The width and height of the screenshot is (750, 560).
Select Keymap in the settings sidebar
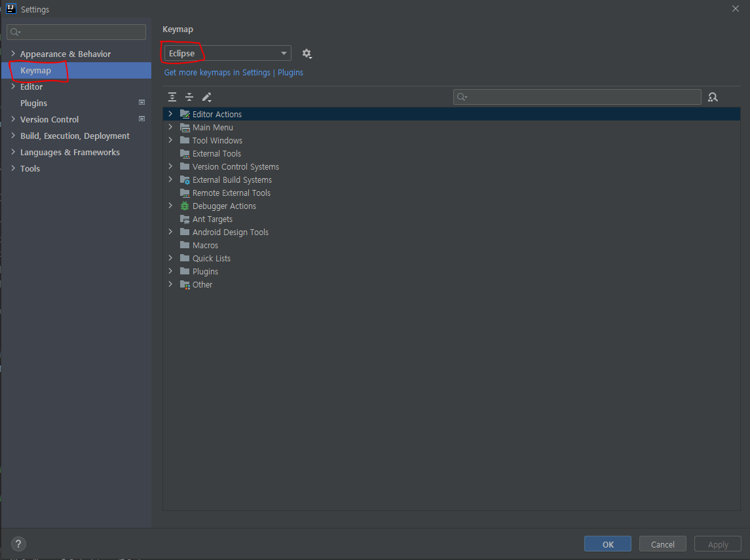coord(76,70)
